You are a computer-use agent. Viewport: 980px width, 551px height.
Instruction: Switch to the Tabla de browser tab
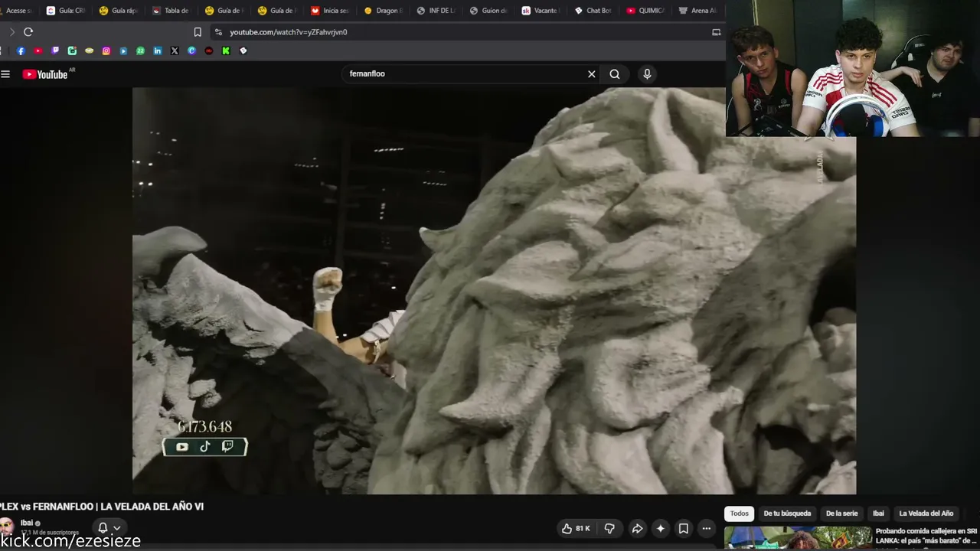(x=171, y=11)
